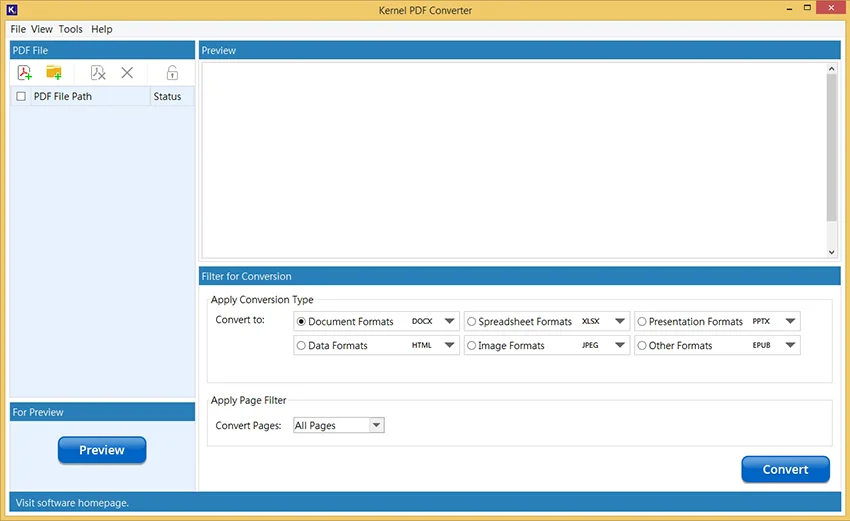850x521 pixels.
Task: Select Other Formats radio button
Action: click(642, 345)
